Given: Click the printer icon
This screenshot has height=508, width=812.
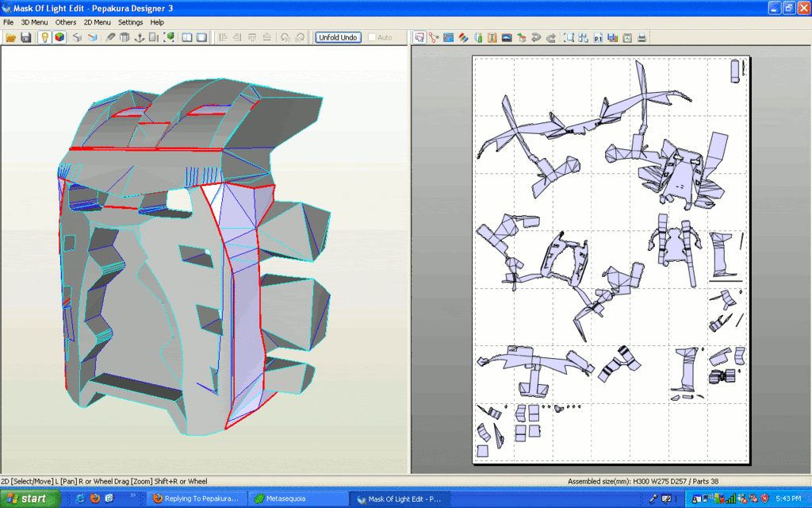Looking at the screenshot, I should point(642,37).
